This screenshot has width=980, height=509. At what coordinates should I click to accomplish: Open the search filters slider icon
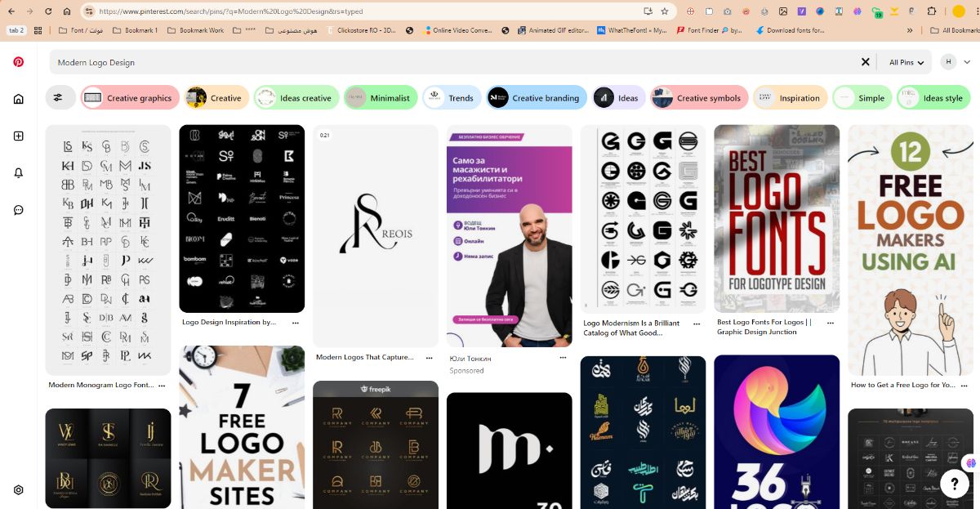click(x=60, y=98)
